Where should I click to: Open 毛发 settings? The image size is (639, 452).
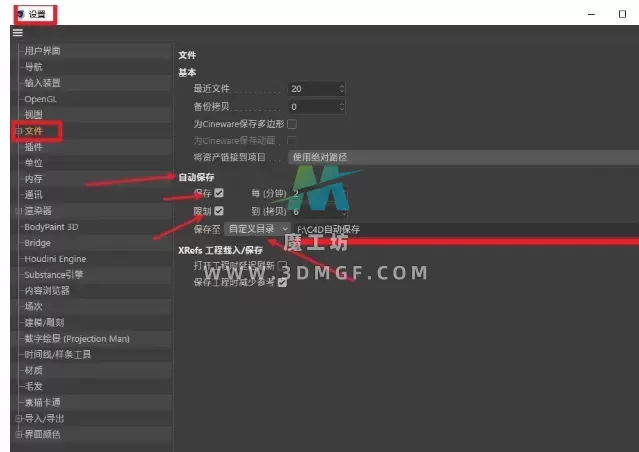[x=33, y=386]
